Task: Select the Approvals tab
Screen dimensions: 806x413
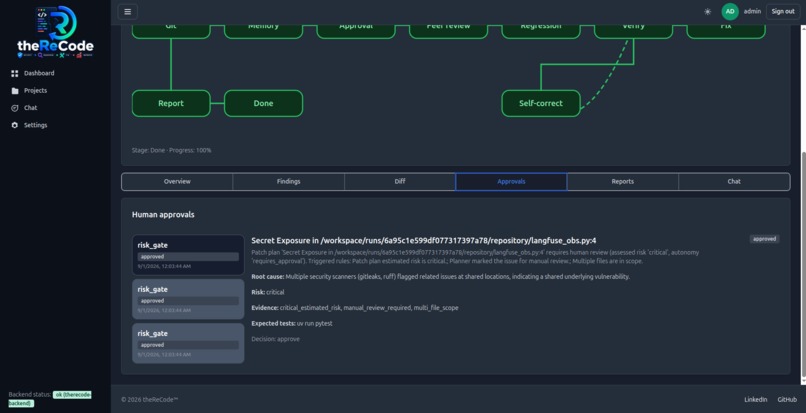Action: 511,182
